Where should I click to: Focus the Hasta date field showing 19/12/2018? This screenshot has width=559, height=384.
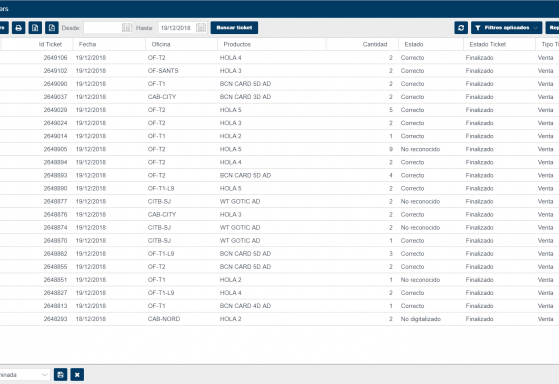(178, 28)
